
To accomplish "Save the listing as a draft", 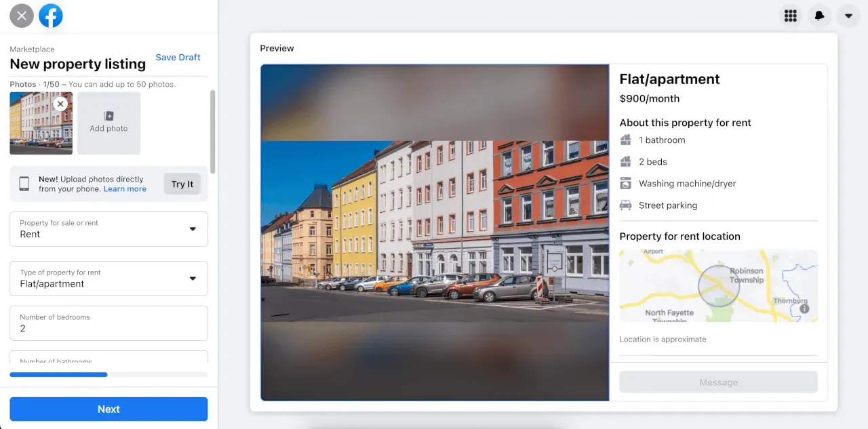I will [178, 58].
